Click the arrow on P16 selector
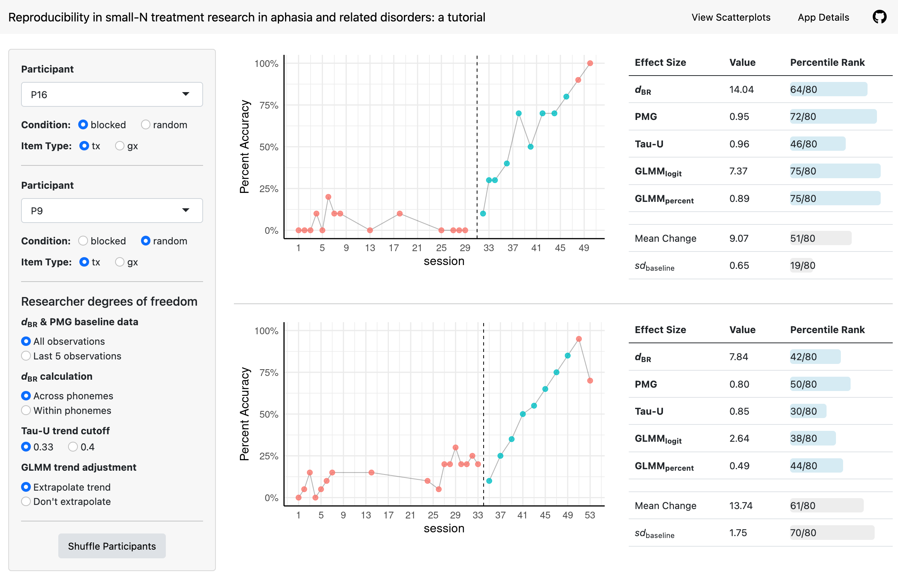The width and height of the screenshot is (898, 588). [x=186, y=94]
